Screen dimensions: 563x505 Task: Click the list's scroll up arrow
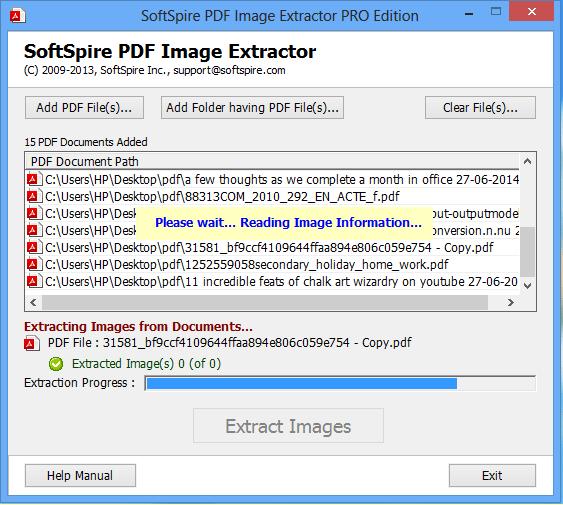[527, 162]
